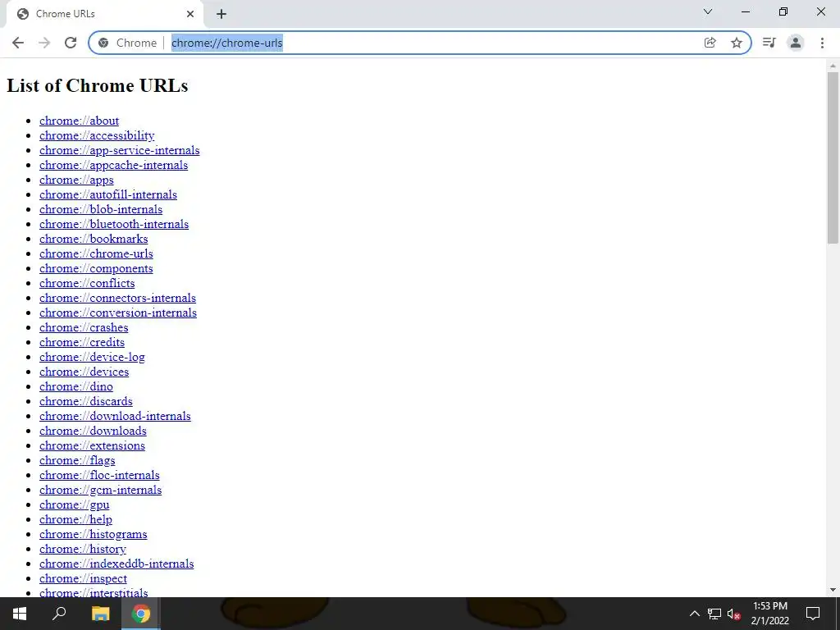Reload the current page

[71, 43]
